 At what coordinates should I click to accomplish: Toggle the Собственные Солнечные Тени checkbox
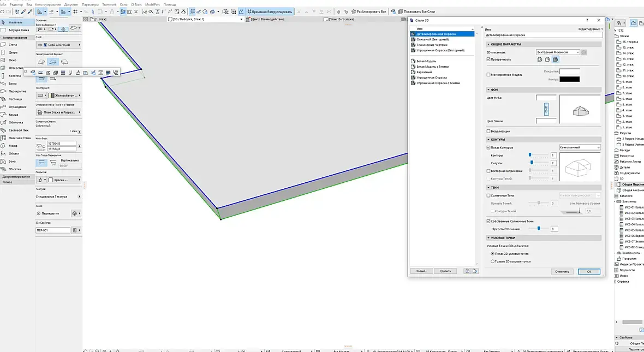click(x=488, y=221)
